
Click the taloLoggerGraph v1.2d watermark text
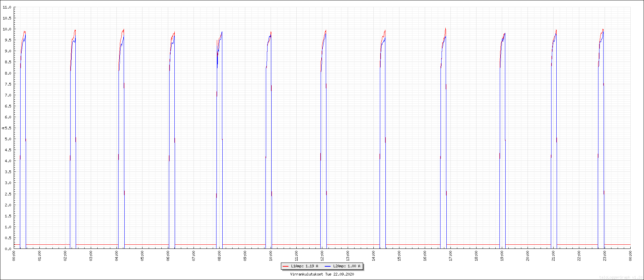621,277
